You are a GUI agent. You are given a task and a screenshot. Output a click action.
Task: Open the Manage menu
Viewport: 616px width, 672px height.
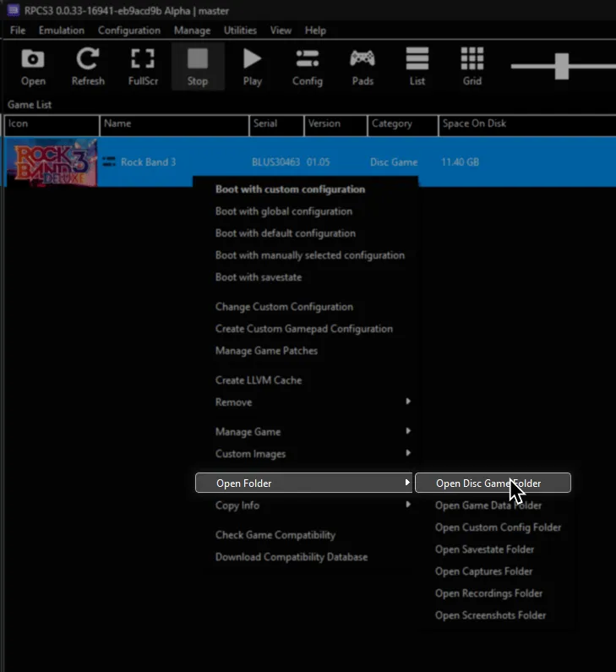click(x=192, y=30)
